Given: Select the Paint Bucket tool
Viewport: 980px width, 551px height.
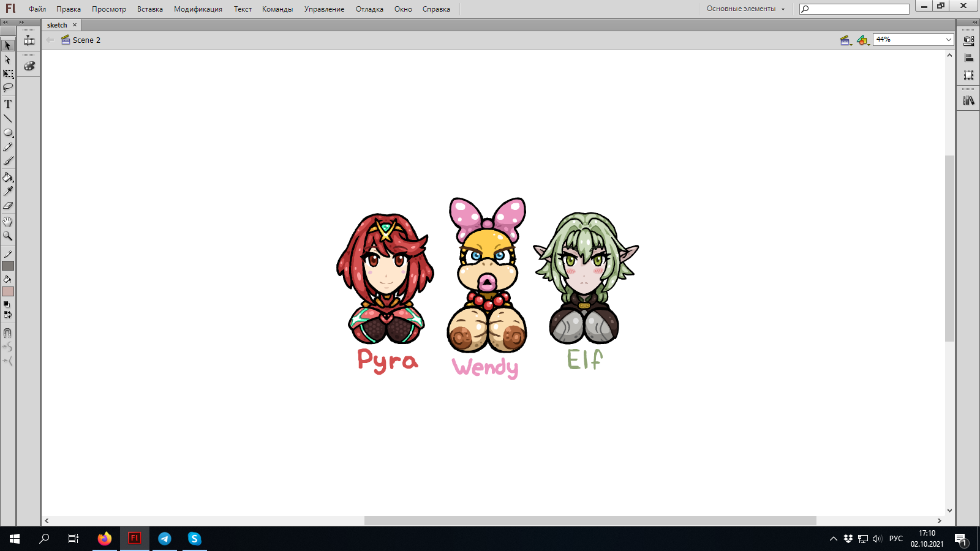Looking at the screenshot, I should click(8, 178).
